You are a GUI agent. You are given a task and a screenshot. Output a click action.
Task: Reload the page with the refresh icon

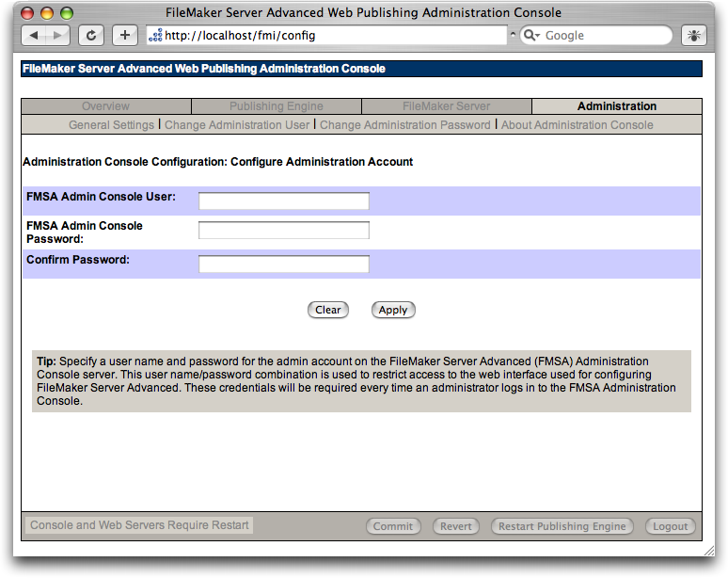point(91,36)
